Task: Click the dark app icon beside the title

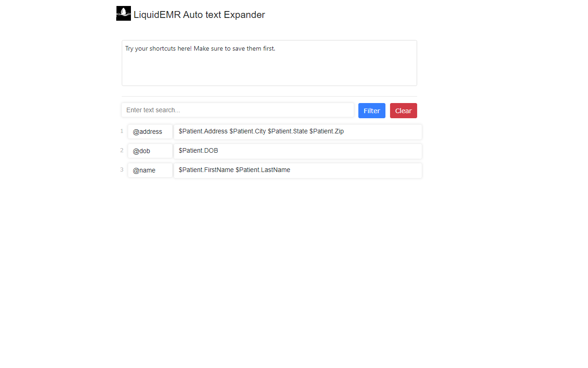Action: [123, 13]
